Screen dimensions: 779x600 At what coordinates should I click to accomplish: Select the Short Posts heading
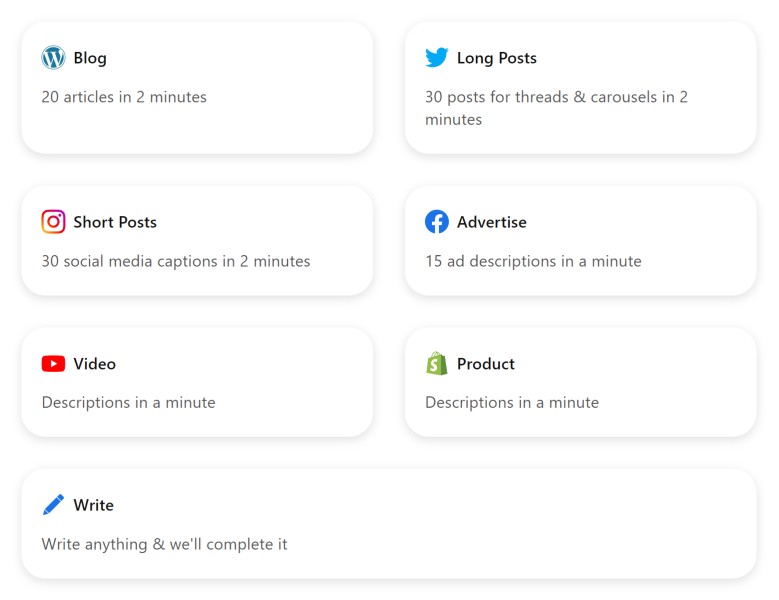click(x=115, y=222)
